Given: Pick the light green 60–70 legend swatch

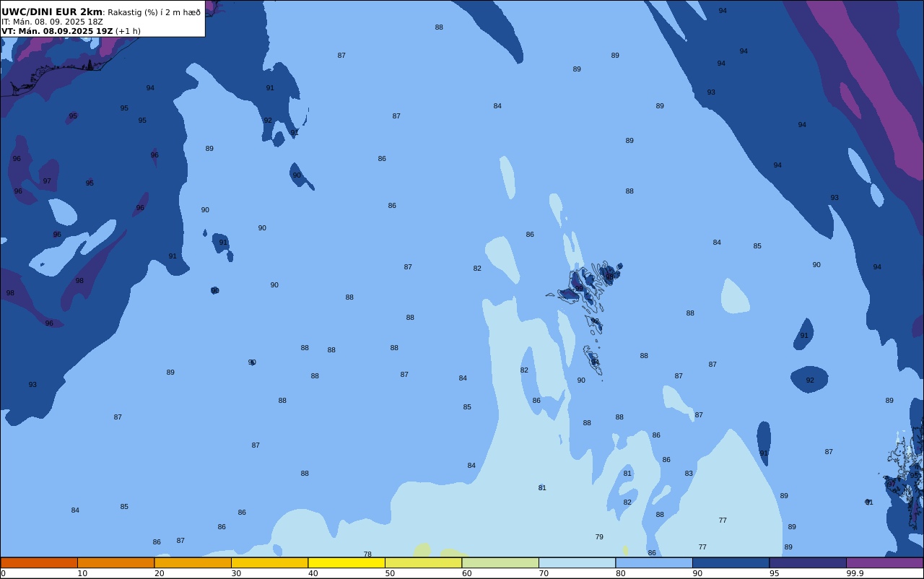Looking at the screenshot, I should tap(500, 563).
